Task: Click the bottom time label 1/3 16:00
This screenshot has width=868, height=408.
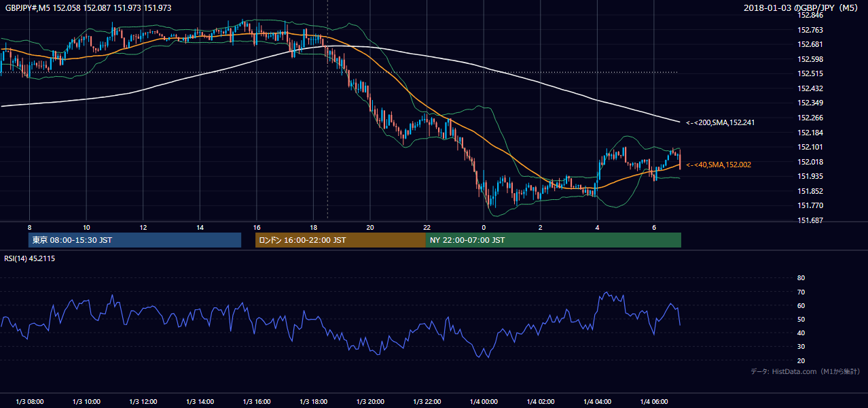Action: (257, 402)
